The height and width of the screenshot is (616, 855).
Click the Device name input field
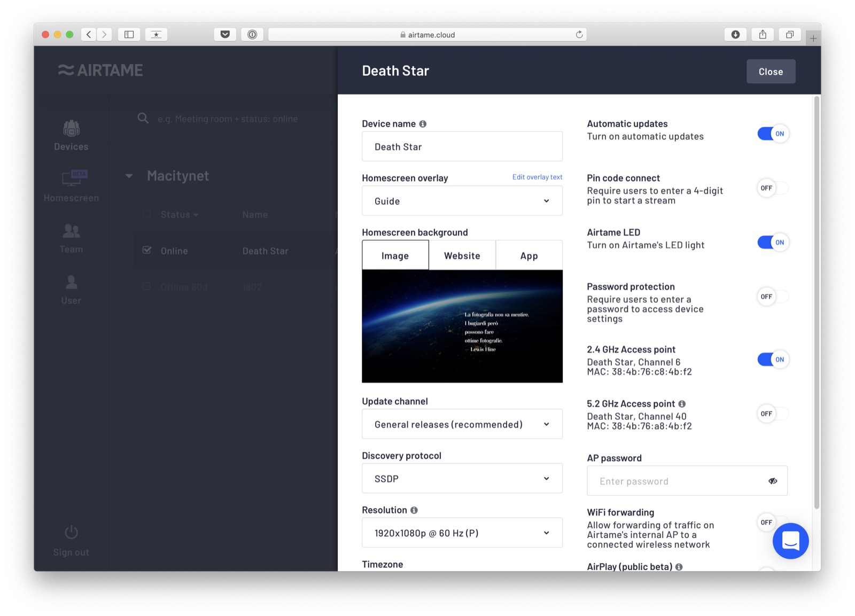[x=462, y=146]
